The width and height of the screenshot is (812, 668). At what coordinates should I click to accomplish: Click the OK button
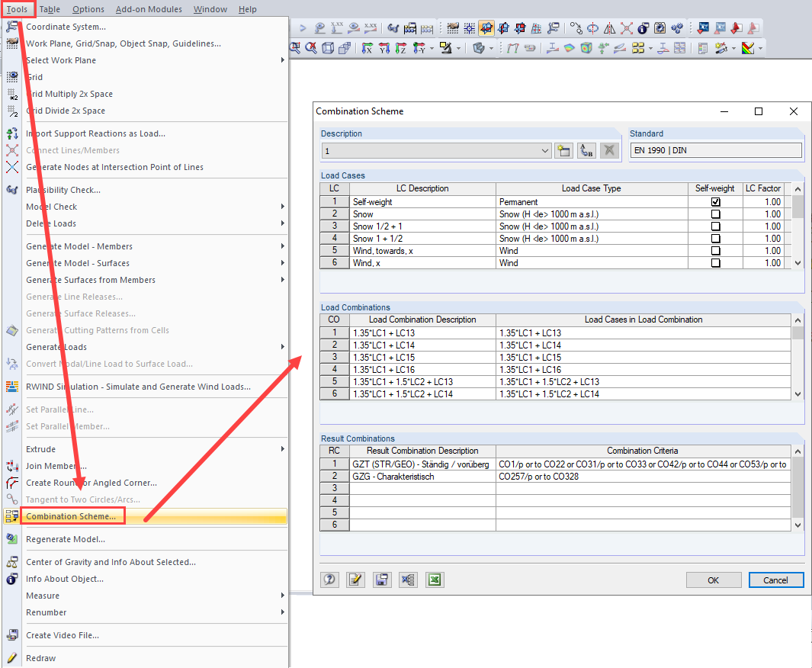714,580
